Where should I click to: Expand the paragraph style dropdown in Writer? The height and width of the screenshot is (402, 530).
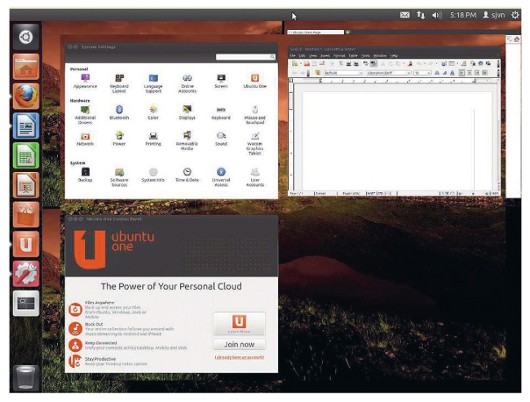[x=361, y=73]
